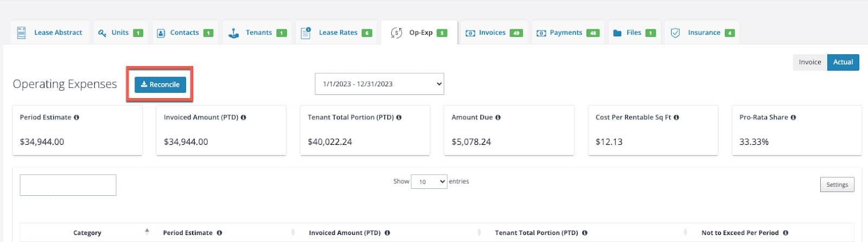Click the Lease Abstract document icon
868x242 pixels.
tap(22, 33)
